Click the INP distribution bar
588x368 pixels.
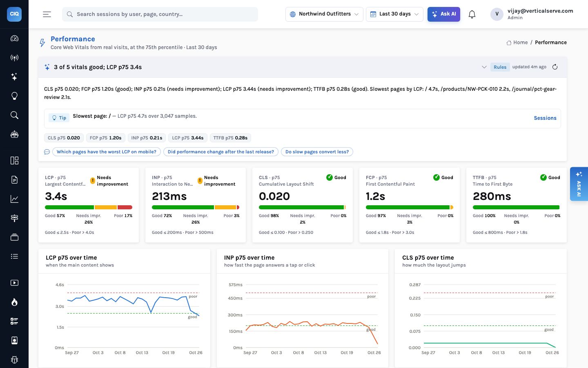click(x=196, y=207)
